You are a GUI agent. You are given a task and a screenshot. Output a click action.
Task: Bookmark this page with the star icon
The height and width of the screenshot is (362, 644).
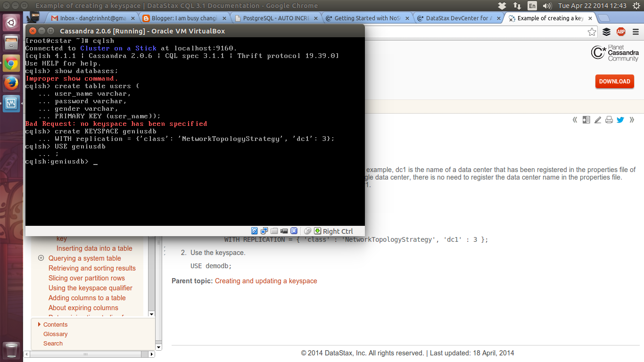pos(592,32)
